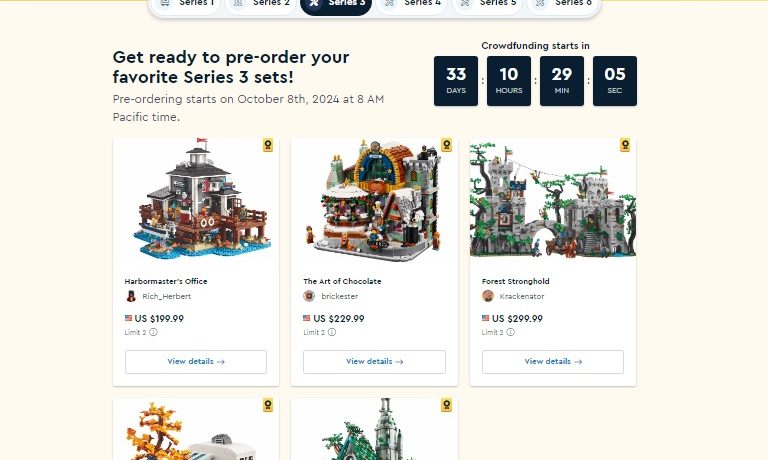Click yellow badge icon on Harbormaster's Office card

click(x=267, y=145)
